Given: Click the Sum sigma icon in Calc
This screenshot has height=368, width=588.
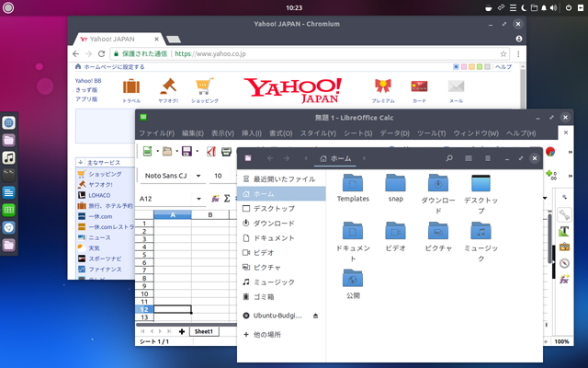Looking at the screenshot, I should (x=227, y=199).
